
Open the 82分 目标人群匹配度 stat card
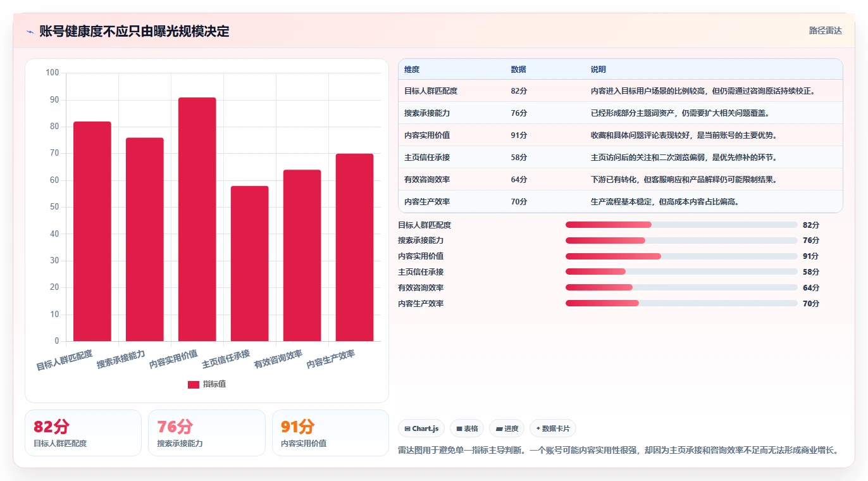83,433
